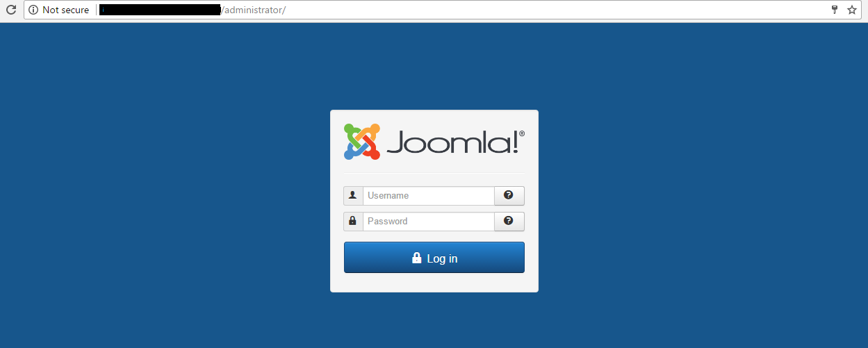Click the colorful Joomla logo symbol
Image resolution: width=868 pixels, height=348 pixels.
[362, 141]
